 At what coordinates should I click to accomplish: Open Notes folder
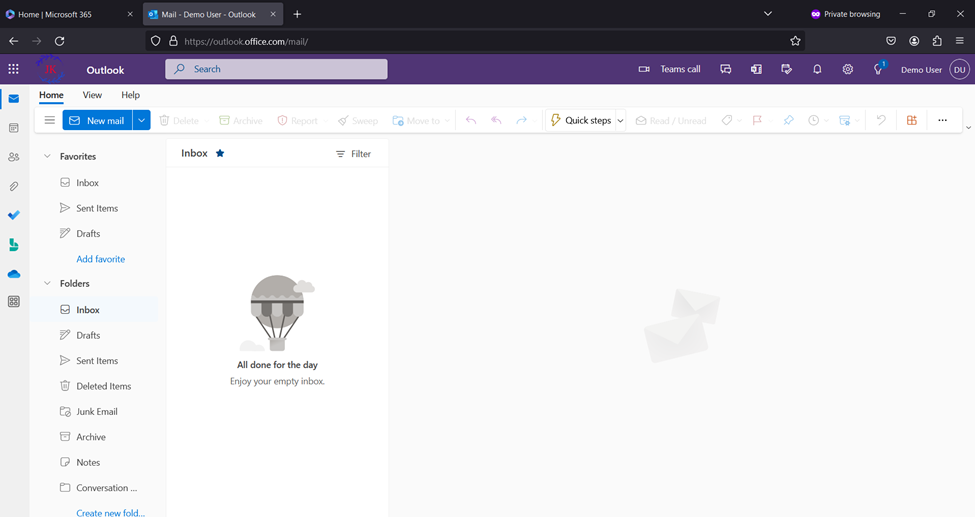[80, 462]
